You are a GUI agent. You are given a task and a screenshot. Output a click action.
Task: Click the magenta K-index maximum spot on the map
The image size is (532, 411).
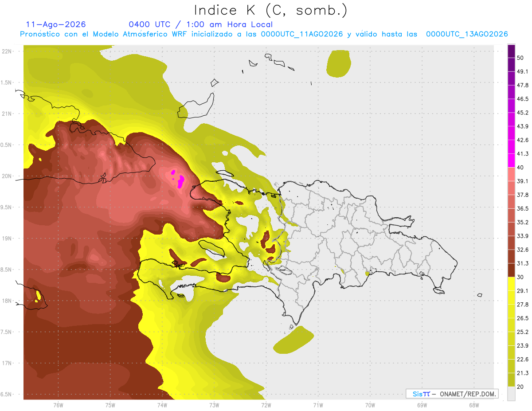[x=181, y=181]
